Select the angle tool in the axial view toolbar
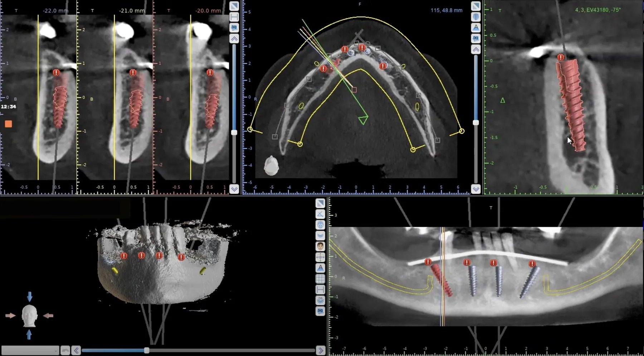Screen dimensions: 644x356 pos(475,28)
